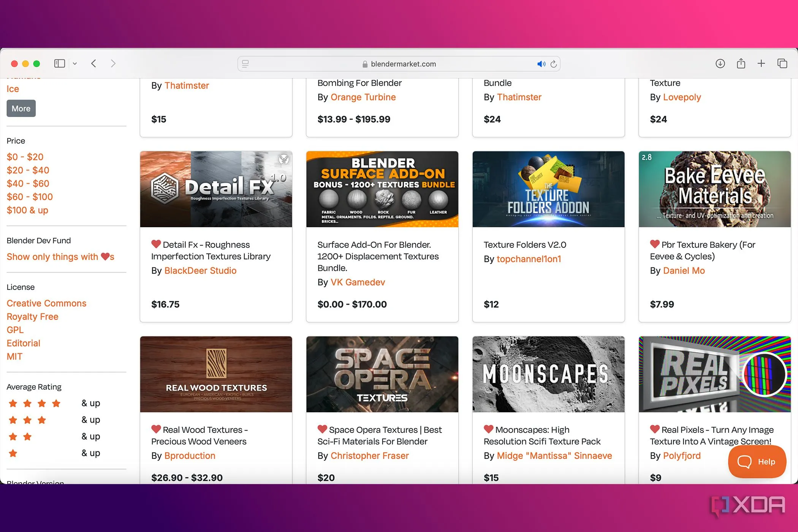Visit BlackDeer Studio creator page
Viewport: 798px width, 532px height.
tap(200, 271)
